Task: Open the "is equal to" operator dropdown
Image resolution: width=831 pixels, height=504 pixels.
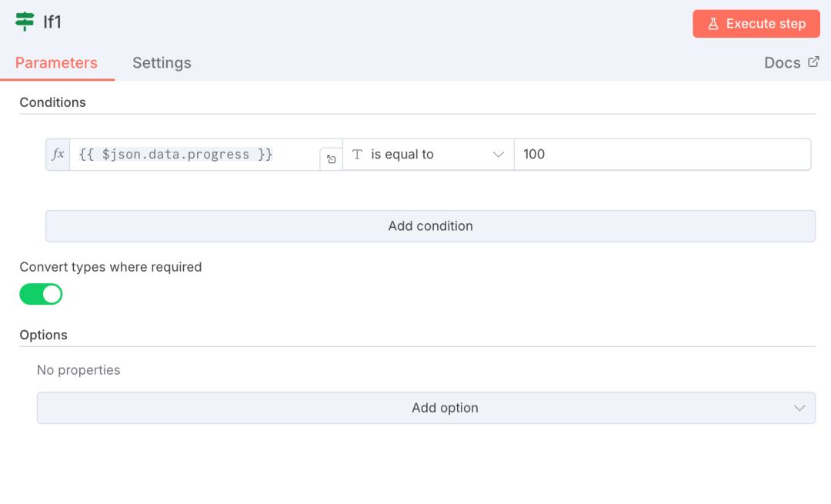Action: pos(427,155)
